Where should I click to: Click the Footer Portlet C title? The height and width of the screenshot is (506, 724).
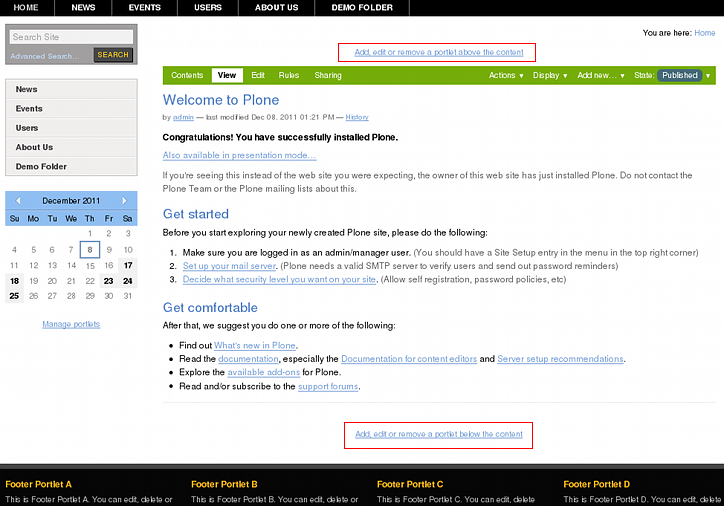[410, 484]
